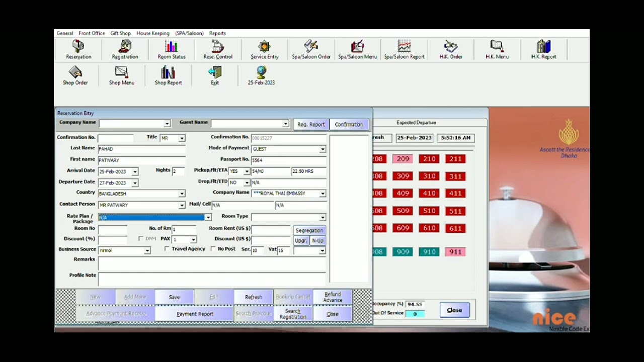The image size is (644, 362).
Task: Click the Reg. Report button
Action: tap(311, 125)
